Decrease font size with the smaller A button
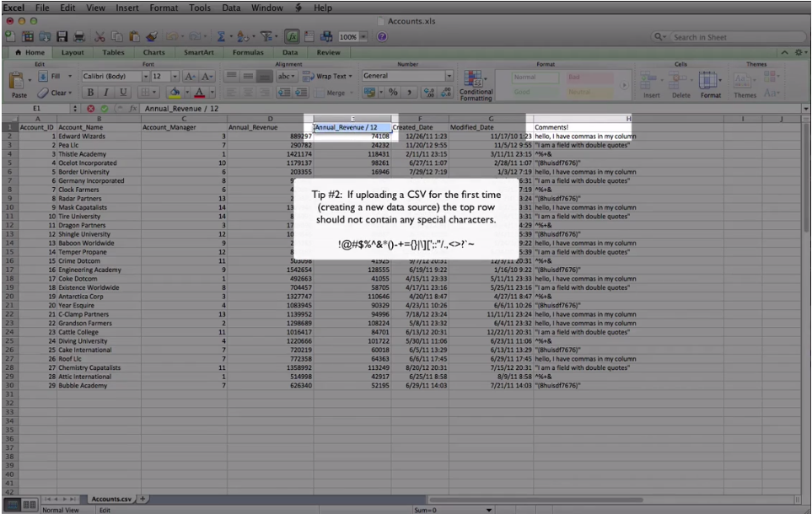 tap(207, 77)
